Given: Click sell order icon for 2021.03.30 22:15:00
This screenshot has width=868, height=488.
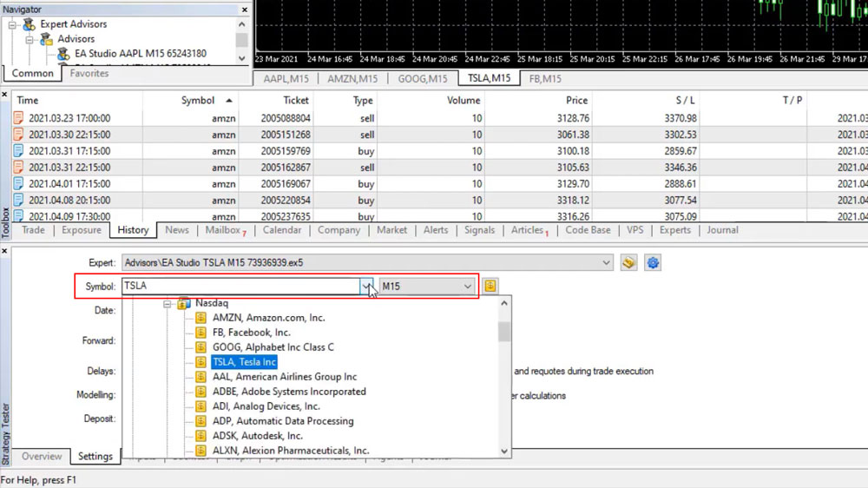Looking at the screenshot, I should tap(18, 135).
